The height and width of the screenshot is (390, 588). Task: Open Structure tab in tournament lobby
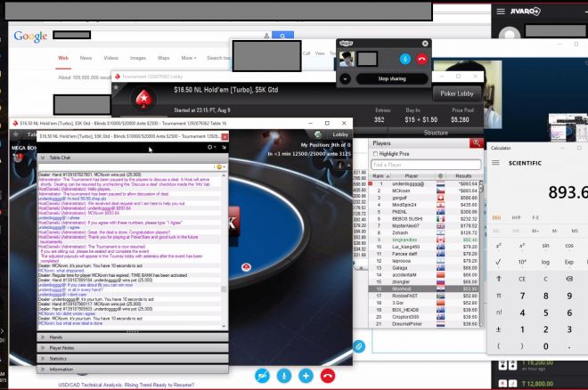coord(436,133)
